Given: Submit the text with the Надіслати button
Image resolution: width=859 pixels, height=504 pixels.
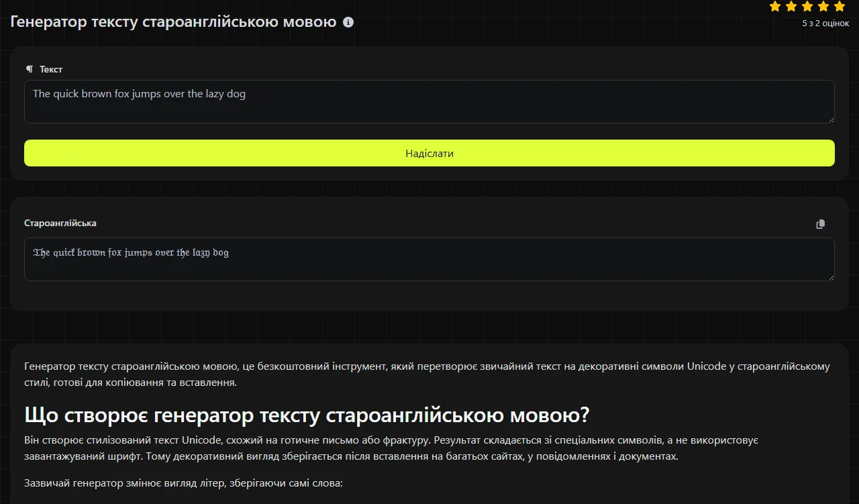Looking at the screenshot, I should coord(429,153).
